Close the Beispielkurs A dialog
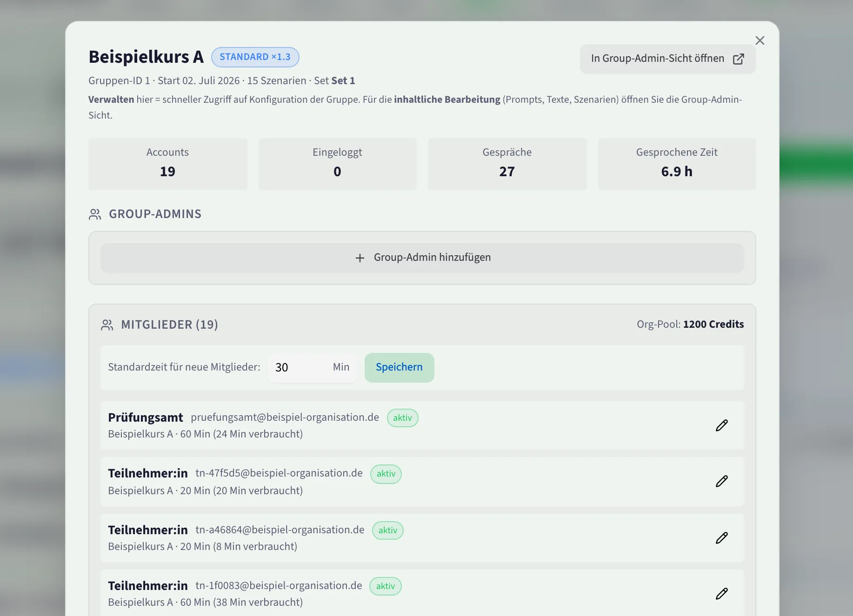The width and height of the screenshot is (853, 616). (760, 40)
